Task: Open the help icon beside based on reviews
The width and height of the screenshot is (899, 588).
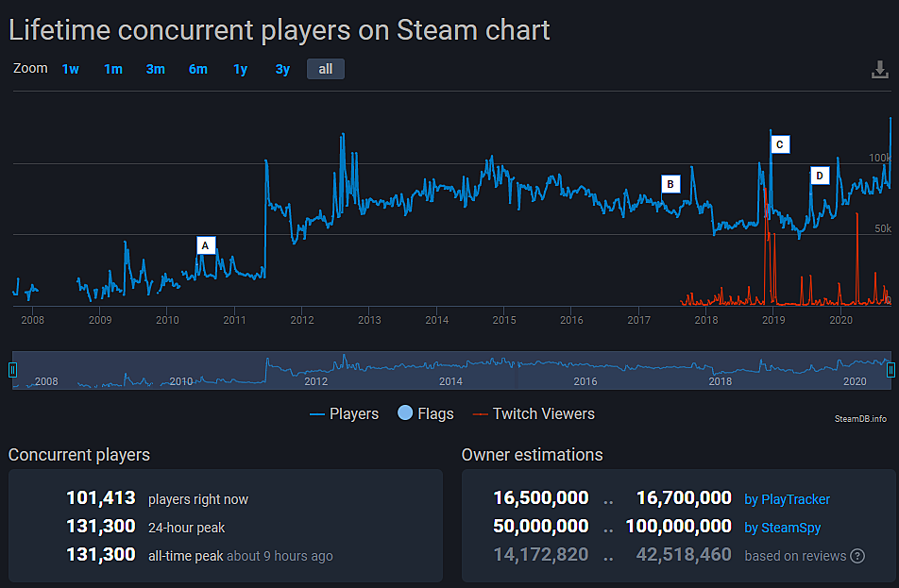Action: (x=857, y=556)
